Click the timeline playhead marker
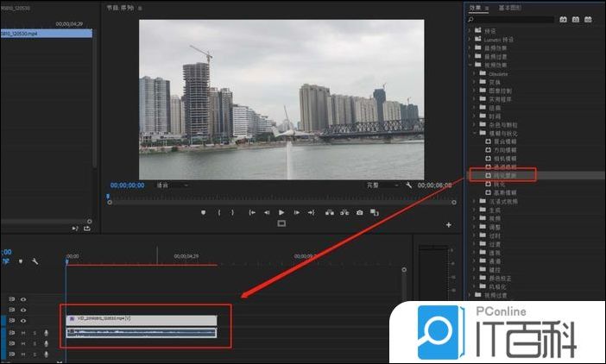Screen dimensions: 606x364 [66, 262]
